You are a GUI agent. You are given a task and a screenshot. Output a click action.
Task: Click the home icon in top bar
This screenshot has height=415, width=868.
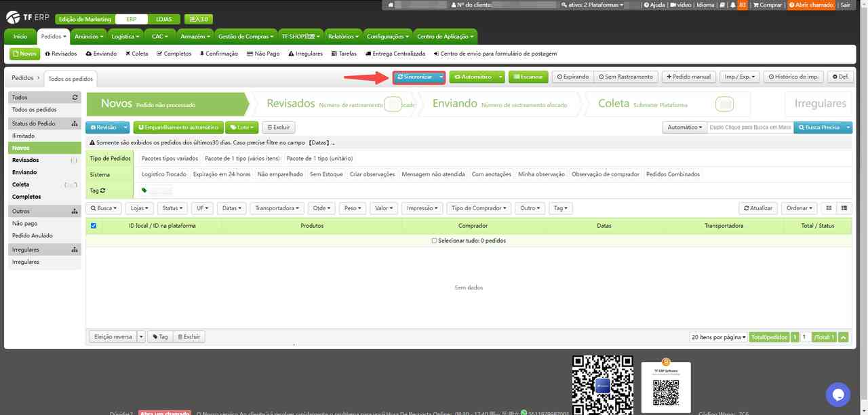(391, 5)
